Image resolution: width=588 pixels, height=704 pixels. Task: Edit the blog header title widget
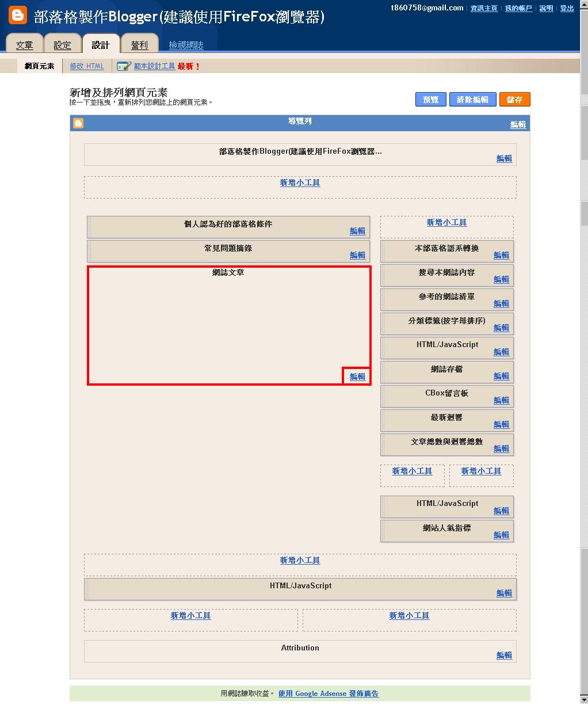pos(504,158)
